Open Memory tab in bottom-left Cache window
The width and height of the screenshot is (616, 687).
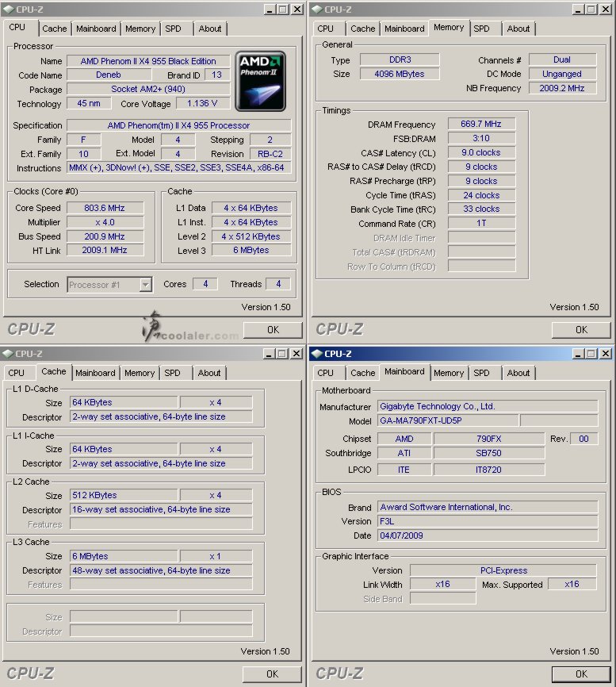[140, 374]
